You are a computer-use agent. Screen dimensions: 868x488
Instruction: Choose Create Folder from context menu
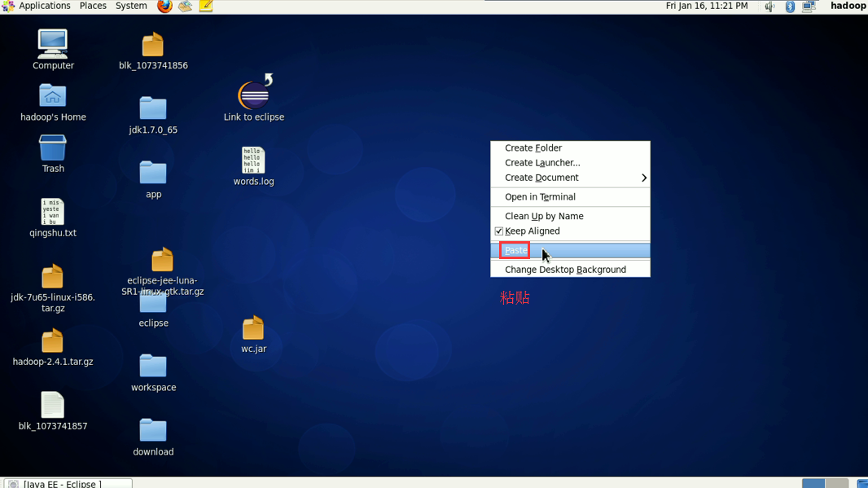[x=570, y=148]
